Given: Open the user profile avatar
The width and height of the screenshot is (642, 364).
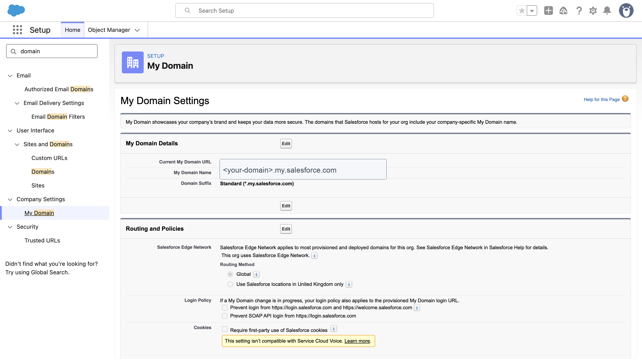Looking at the screenshot, I should (626, 10).
